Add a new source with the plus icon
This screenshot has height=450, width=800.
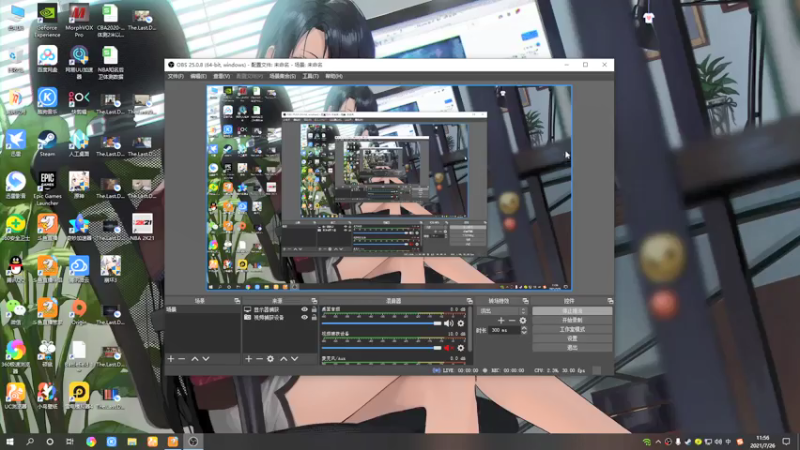248,359
